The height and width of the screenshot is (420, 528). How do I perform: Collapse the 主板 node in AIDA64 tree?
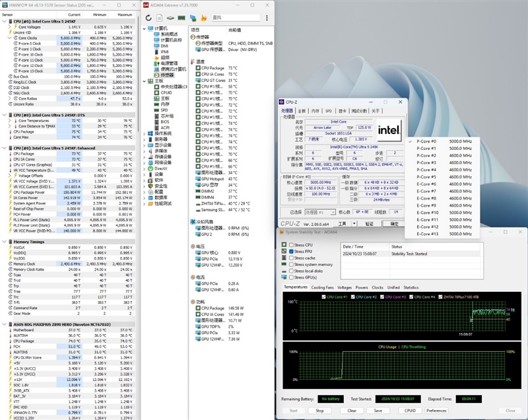144,81
